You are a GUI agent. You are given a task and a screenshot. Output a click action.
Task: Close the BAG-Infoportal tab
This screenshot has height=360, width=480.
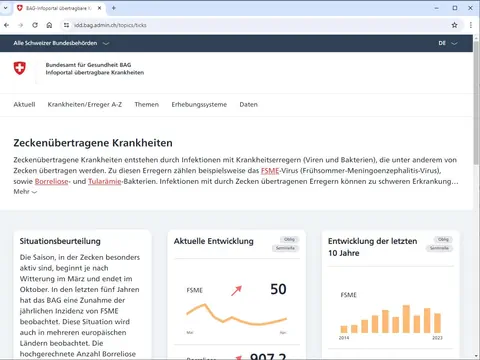[99, 8]
